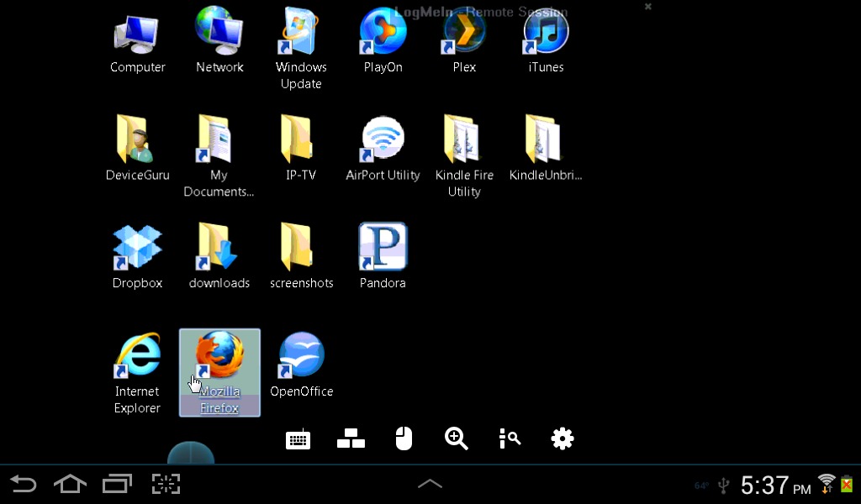Show the LogMeIn on-screen keyboard
Screen dimensions: 861x504
pyautogui.click(x=298, y=439)
